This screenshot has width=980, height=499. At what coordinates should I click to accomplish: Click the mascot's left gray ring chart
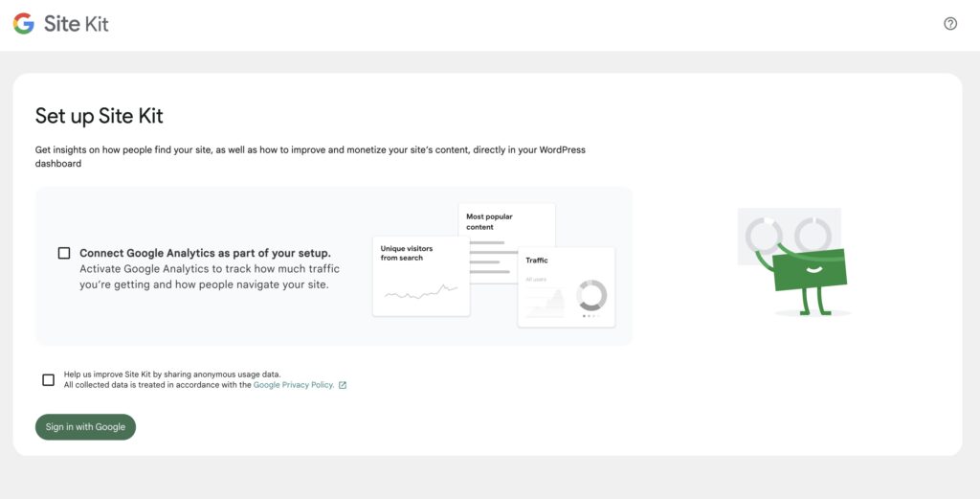(763, 235)
